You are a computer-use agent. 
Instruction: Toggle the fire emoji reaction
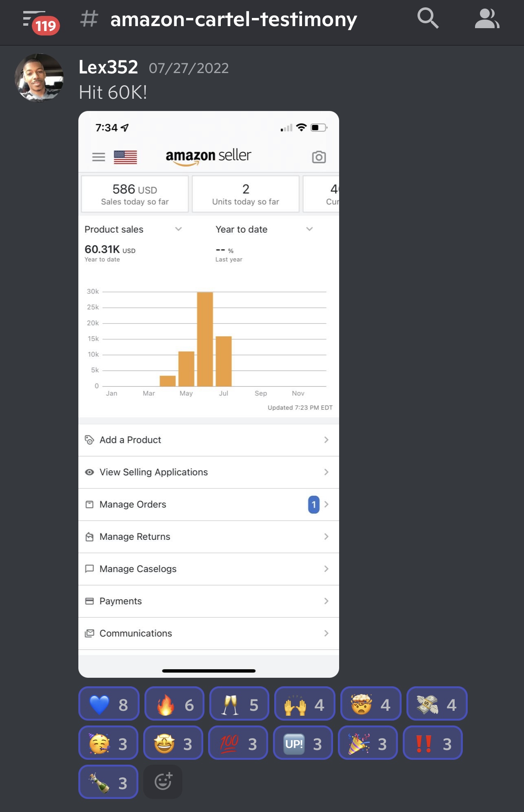click(x=174, y=703)
